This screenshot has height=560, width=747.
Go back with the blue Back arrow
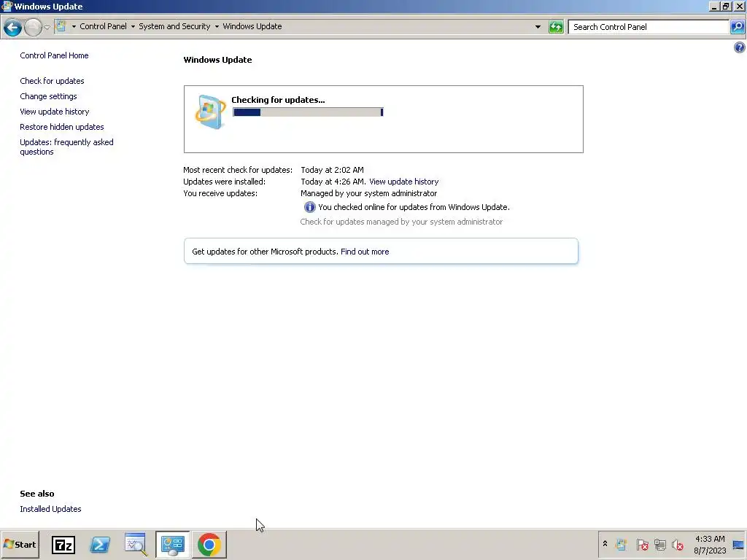tap(13, 27)
